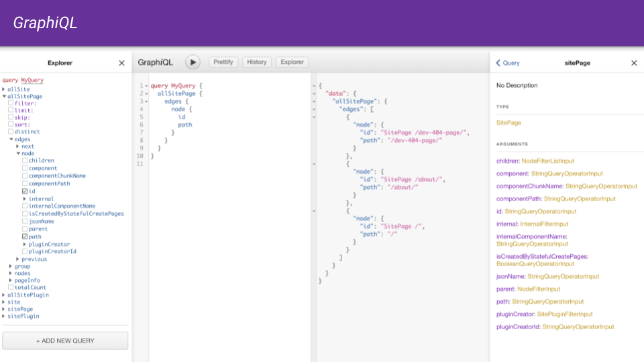Expand the sitePage tree node

4,308
